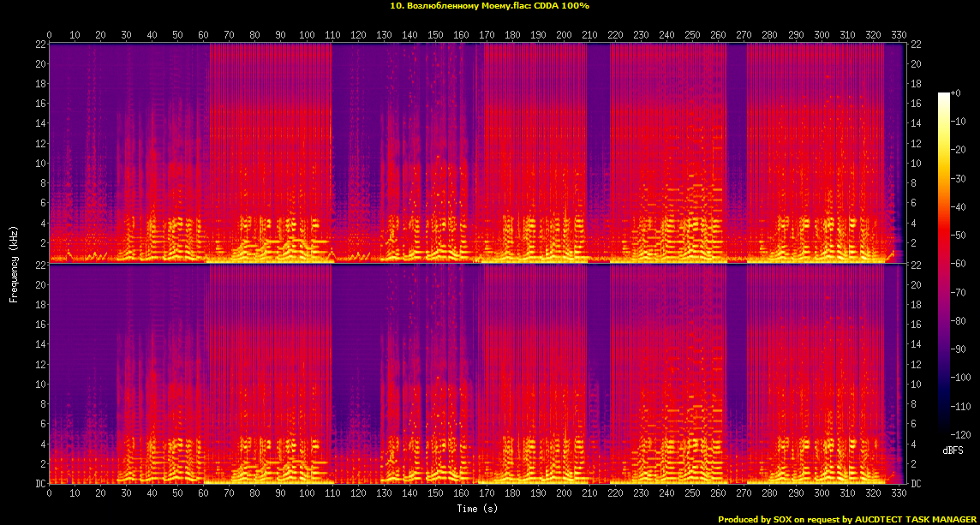980x525 pixels.
Task: Click the 270 mark on top time axis
Action: point(744,35)
